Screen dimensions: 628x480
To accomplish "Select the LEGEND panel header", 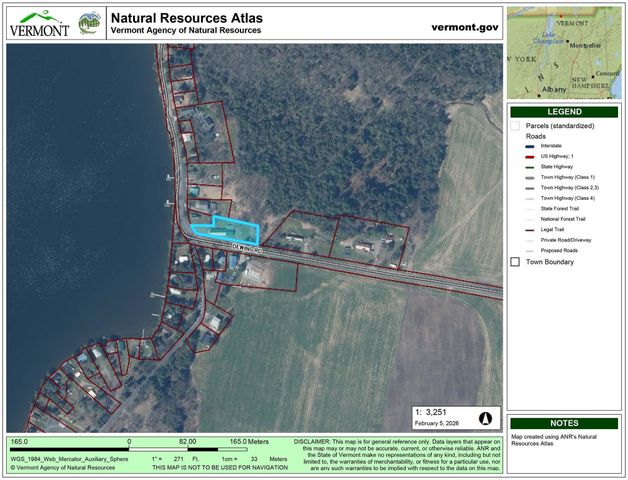I will point(563,111).
